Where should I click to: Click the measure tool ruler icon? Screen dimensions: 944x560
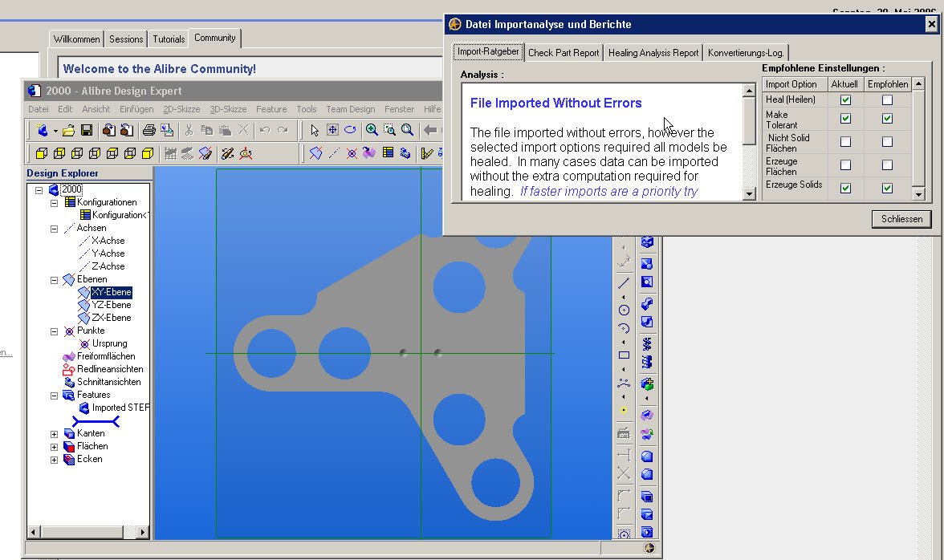427,153
